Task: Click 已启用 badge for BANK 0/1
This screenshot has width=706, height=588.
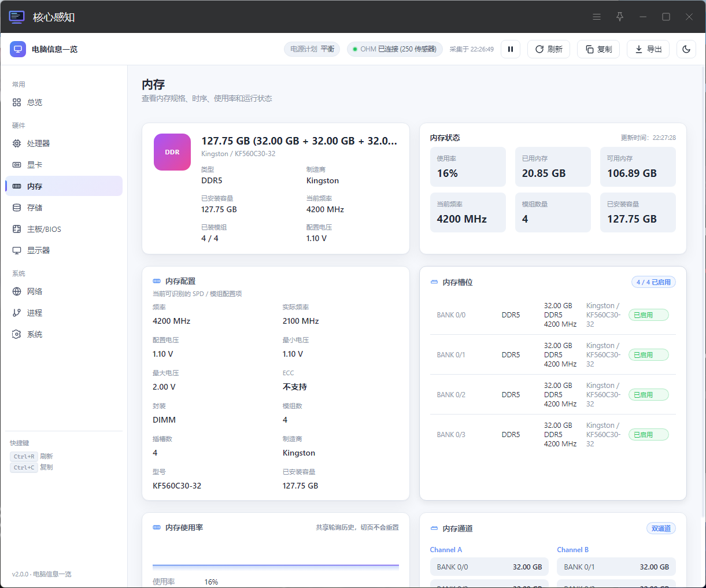Action: click(x=648, y=355)
